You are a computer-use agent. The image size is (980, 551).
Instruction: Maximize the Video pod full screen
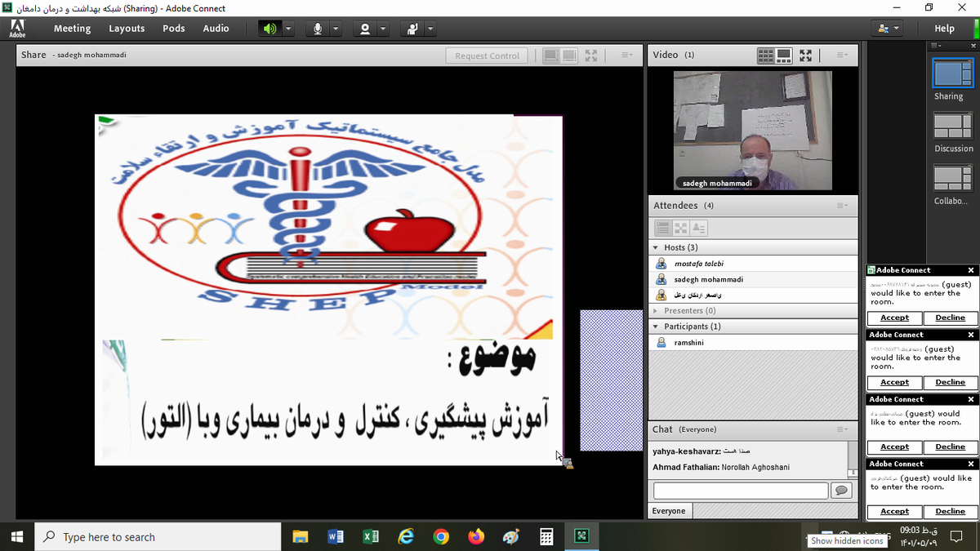click(805, 56)
